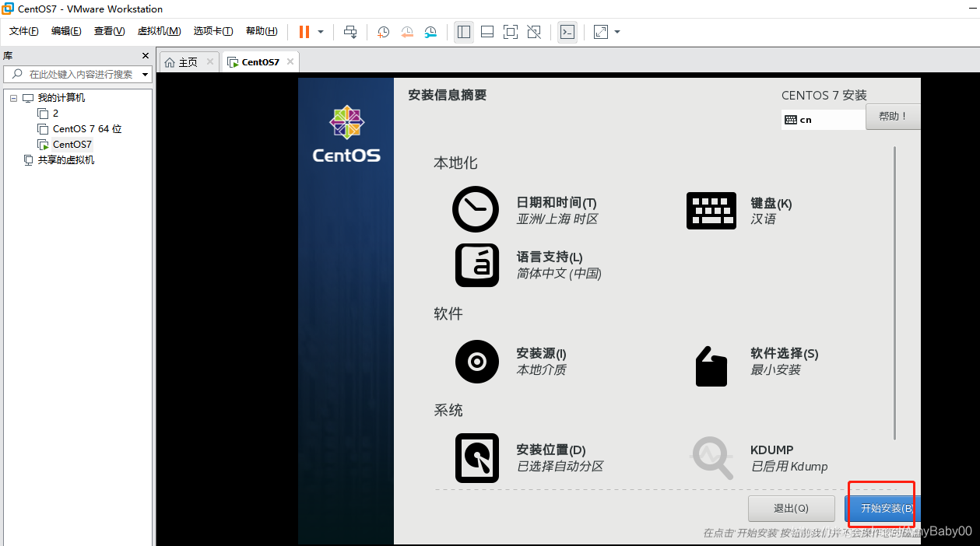
Task: Open KDUMP settings
Action: (760, 459)
